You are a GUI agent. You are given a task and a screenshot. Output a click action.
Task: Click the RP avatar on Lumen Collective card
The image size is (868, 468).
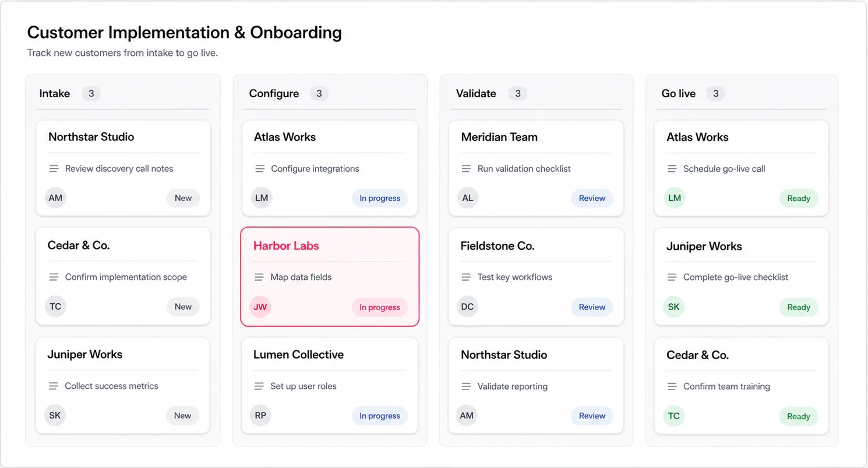(x=260, y=416)
